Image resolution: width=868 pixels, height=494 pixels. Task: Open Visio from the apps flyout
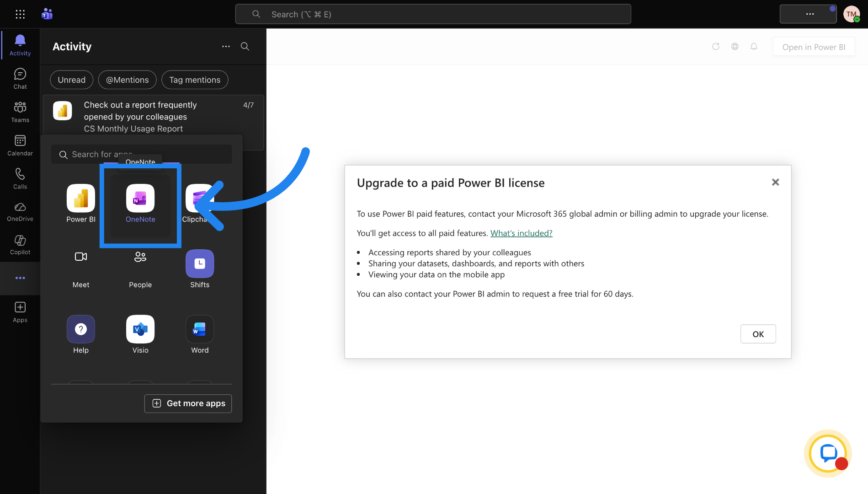pos(140,334)
